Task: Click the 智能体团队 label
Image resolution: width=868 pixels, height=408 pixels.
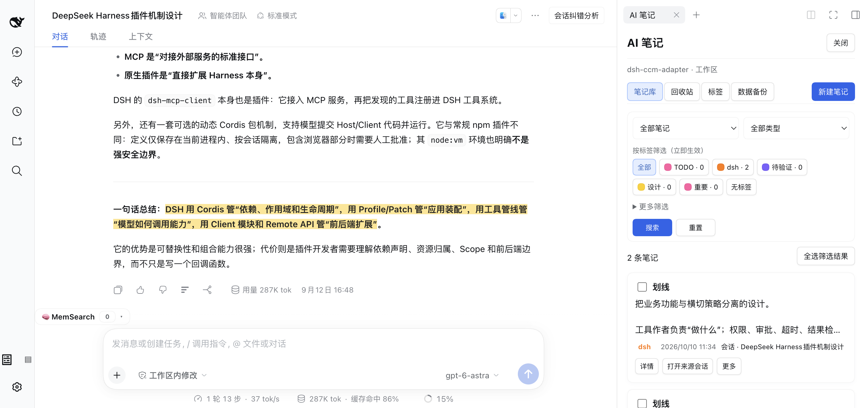Action: (x=222, y=15)
